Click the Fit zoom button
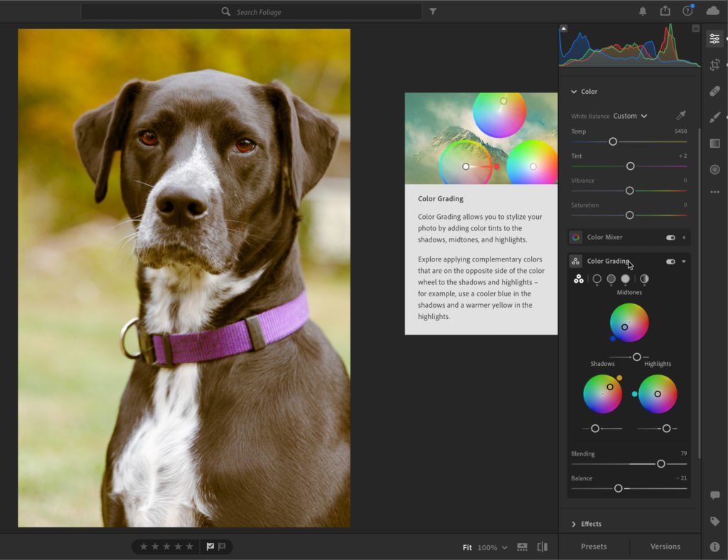The height and width of the screenshot is (560, 728). pos(467,547)
